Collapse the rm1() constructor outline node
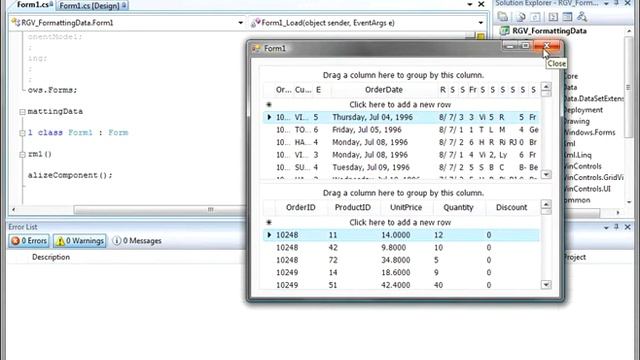Screen dimensions: 640x360 [x=22, y=154]
